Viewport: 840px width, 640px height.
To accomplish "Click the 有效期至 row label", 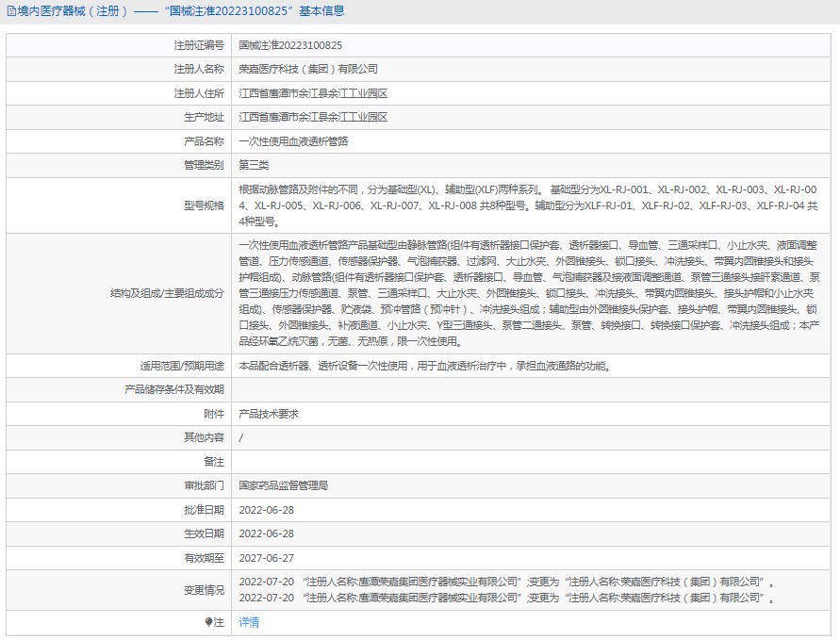I will (x=204, y=558).
